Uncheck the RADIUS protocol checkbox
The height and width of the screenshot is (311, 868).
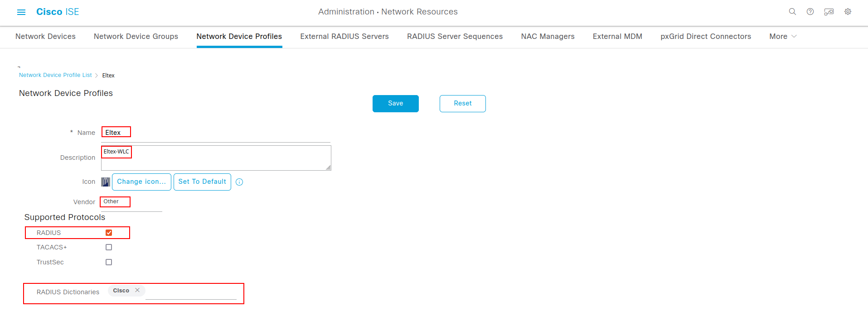(x=109, y=233)
